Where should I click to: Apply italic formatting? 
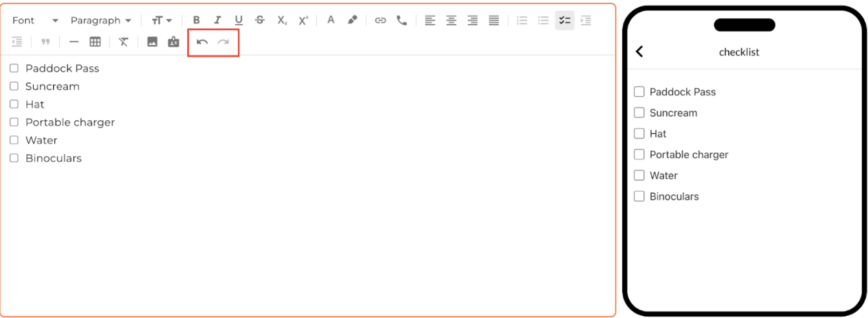click(x=217, y=20)
